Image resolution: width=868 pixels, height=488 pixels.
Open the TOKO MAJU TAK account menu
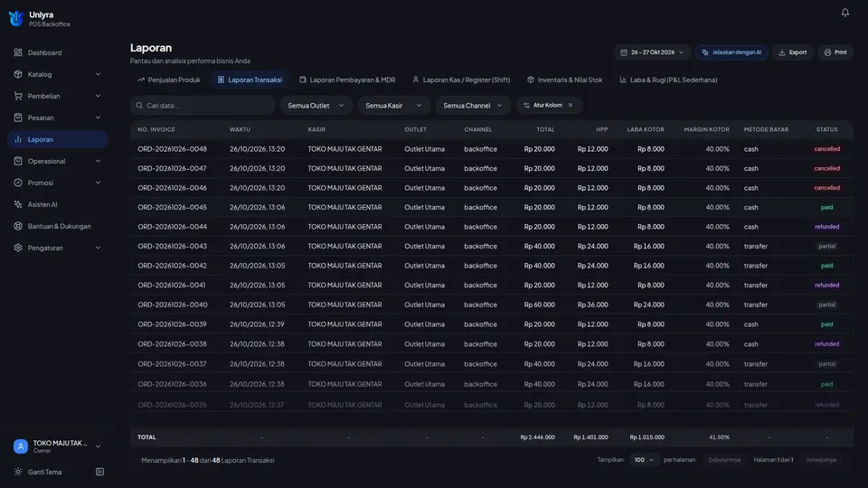click(x=58, y=446)
